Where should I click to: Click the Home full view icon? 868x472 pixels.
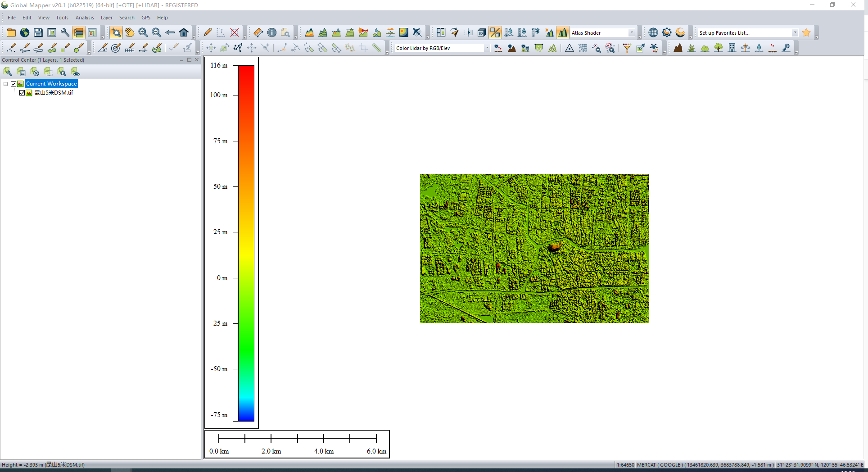coord(184,32)
